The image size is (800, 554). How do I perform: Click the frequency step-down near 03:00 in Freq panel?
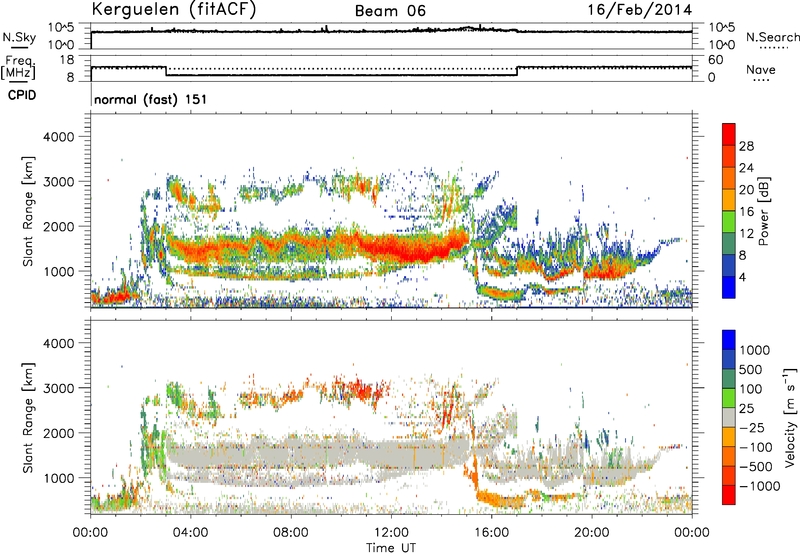pyautogui.click(x=166, y=71)
